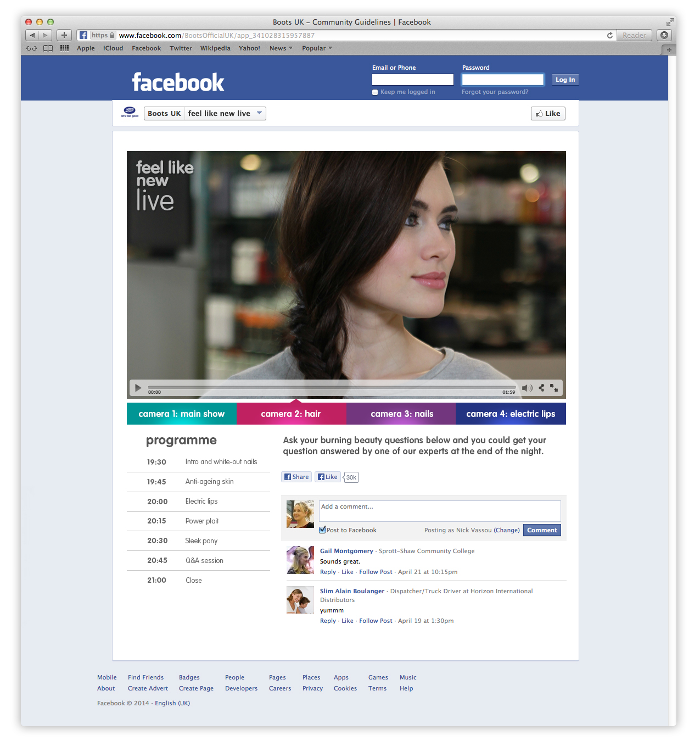Click the Email or Phone field

tap(413, 80)
